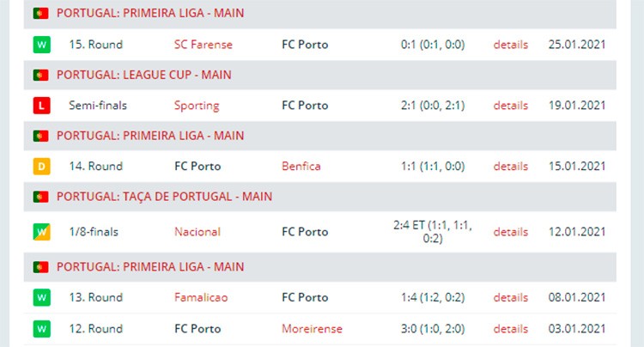Open details for the 03.01.2021 match
644x347 pixels.
[x=511, y=328]
